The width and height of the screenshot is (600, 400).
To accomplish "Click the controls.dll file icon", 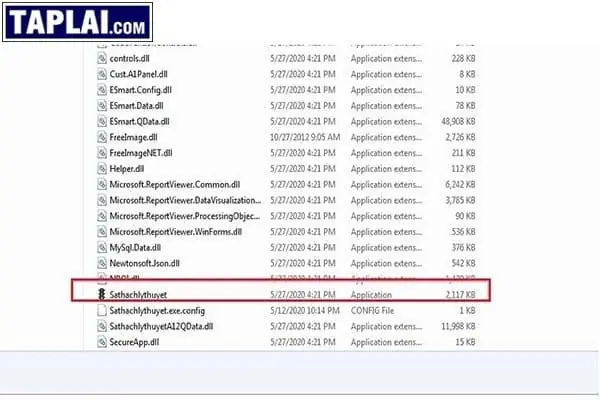I will click(100, 59).
